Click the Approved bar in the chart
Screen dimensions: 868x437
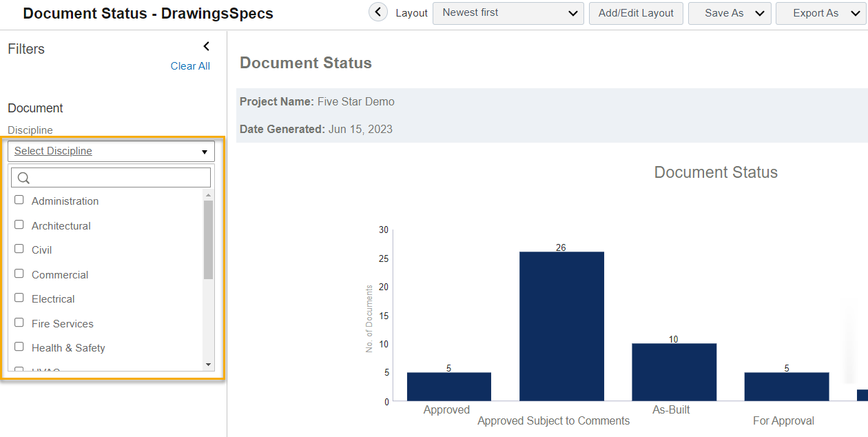(449, 387)
